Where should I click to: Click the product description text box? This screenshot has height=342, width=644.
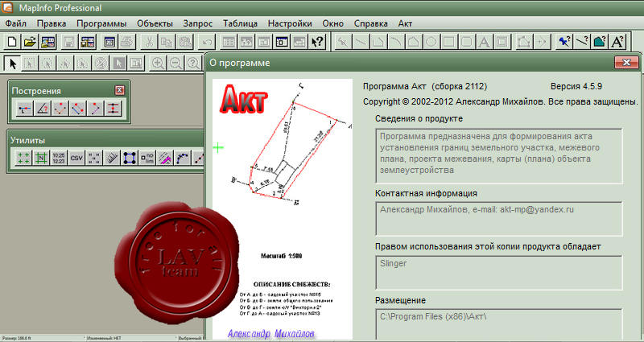499,156
